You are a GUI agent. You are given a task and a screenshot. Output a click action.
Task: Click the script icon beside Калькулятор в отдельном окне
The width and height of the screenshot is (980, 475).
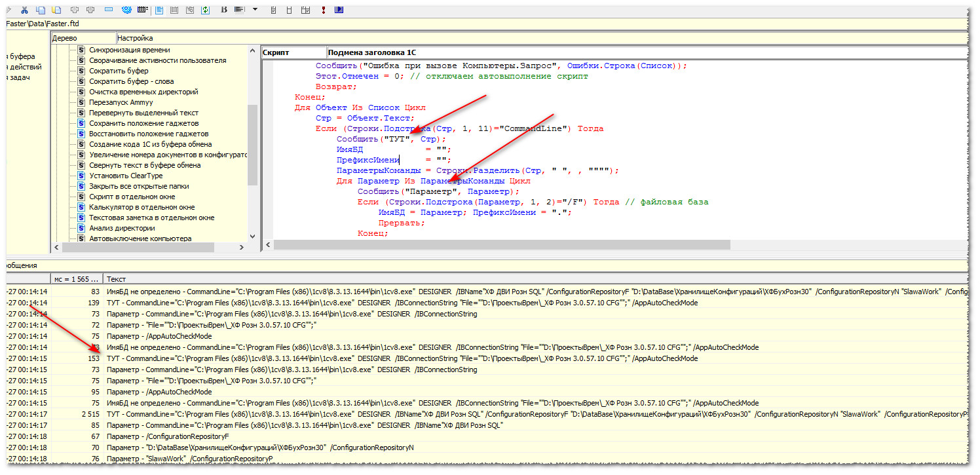click(81, 207)
